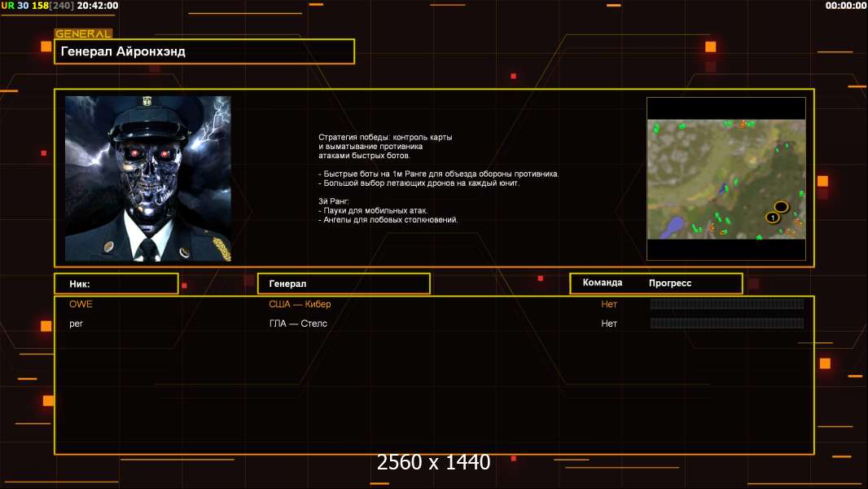Image resolution: width=868 pixels, height=489 pixels.
Task: Click per's team value Нет
Action: [609, 324]
